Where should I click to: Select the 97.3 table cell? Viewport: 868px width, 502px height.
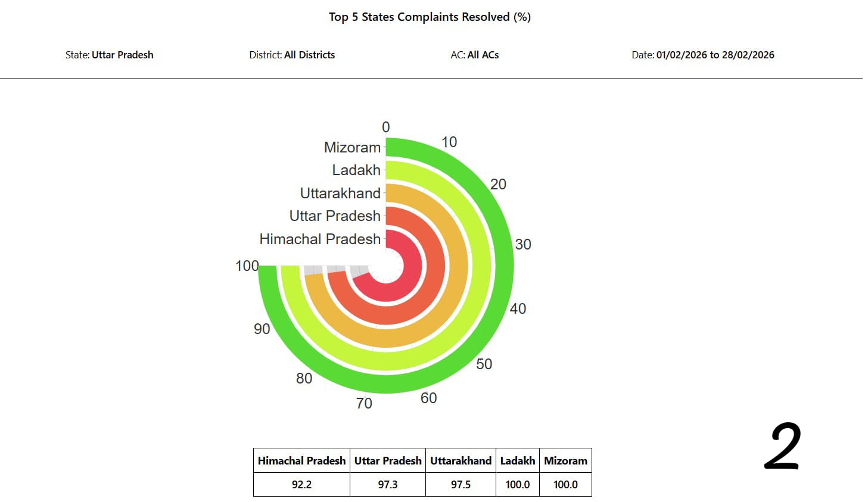pyautogui.click(x=388, y=484)
